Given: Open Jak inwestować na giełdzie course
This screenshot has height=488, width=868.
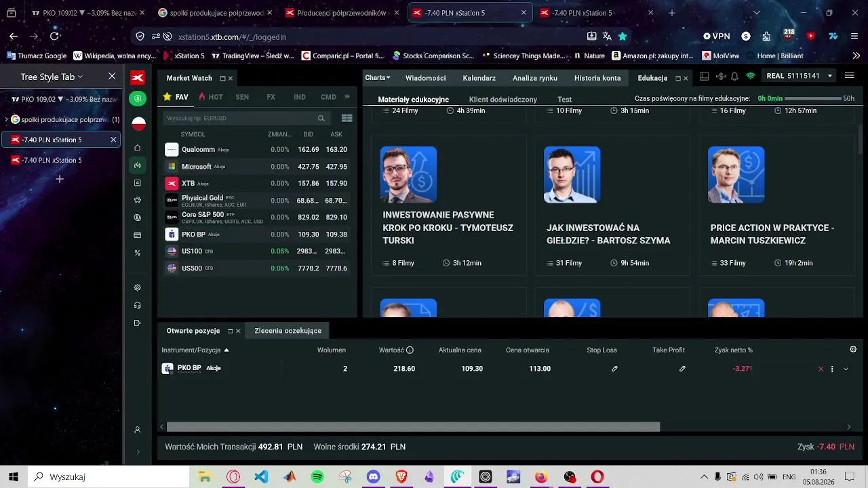Looking at the screenshot, I should click(x=612, y=205).
